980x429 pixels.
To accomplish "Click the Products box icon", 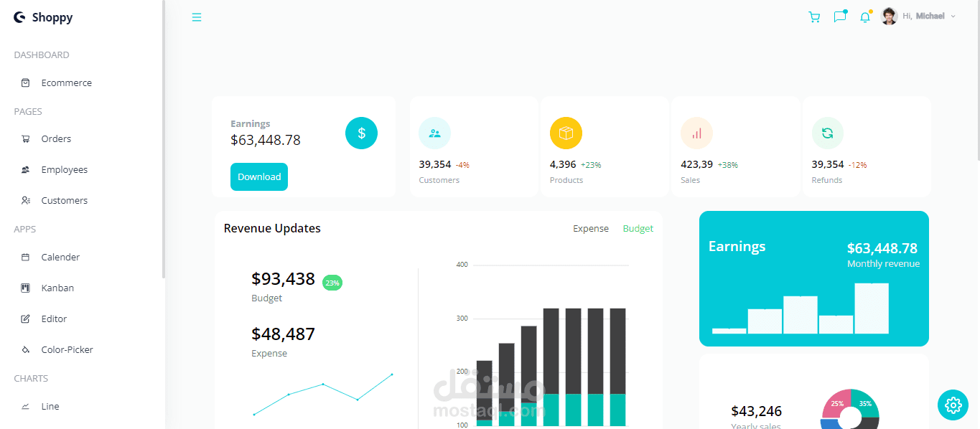I will (566, 133).
